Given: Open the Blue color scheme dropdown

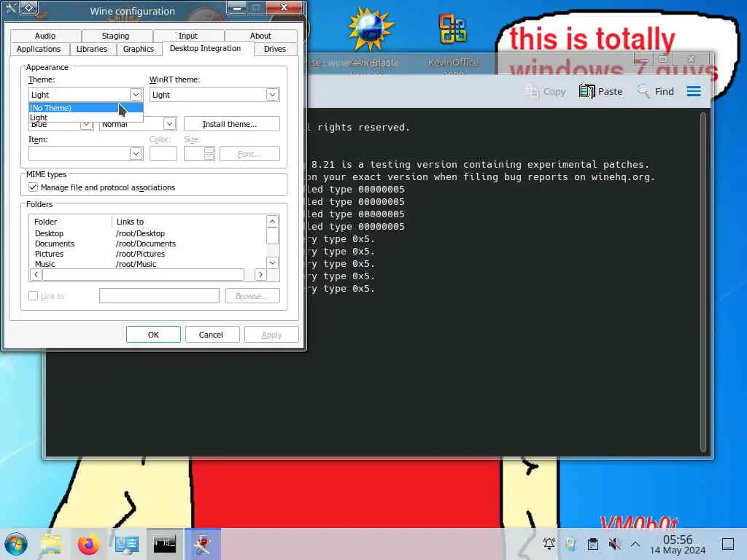Looking at the screenshot, I should click(86, 125).
